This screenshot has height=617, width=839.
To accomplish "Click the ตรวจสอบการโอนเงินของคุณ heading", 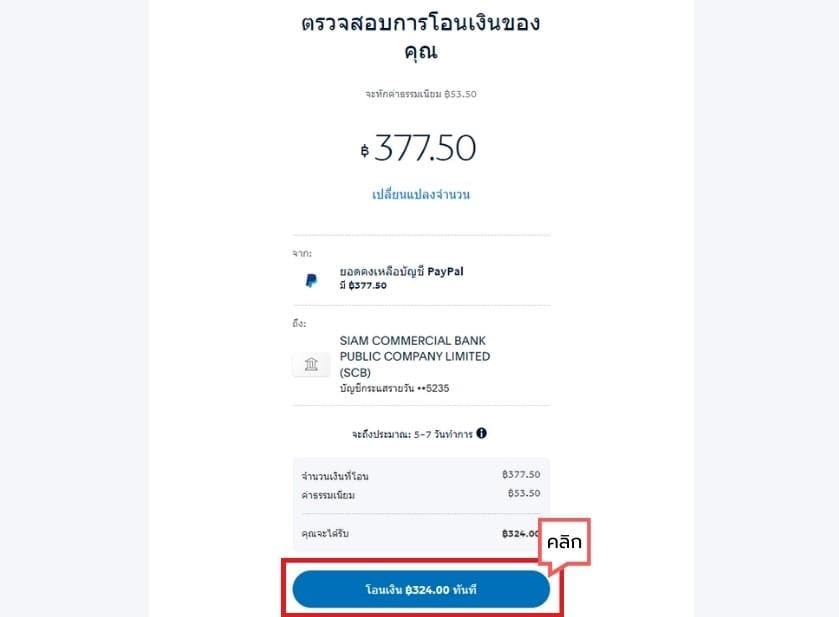I will pyautogui.click(x=421, y=37).
